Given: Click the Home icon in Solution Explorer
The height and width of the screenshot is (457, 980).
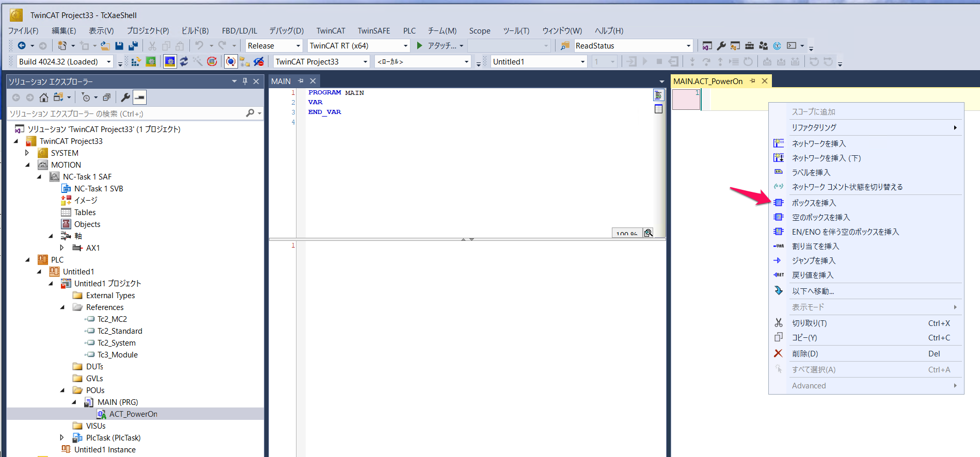Looking at the screenshot, I should tap(44, 97).
